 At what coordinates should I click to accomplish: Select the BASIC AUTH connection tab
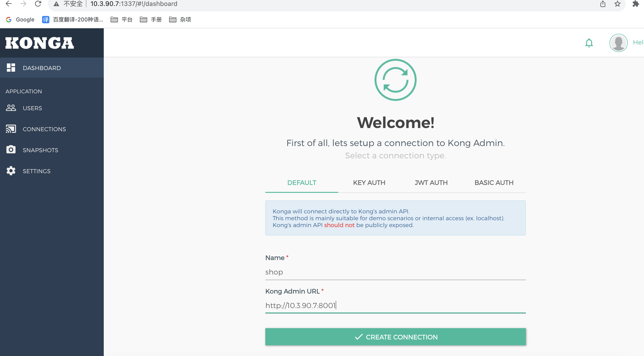pos(494,183)
